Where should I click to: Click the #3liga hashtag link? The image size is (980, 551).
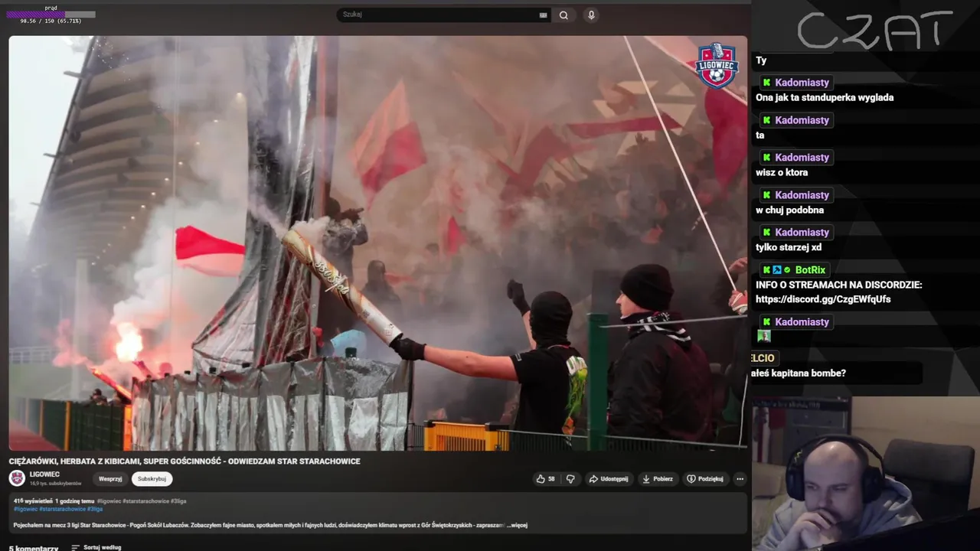95,509
